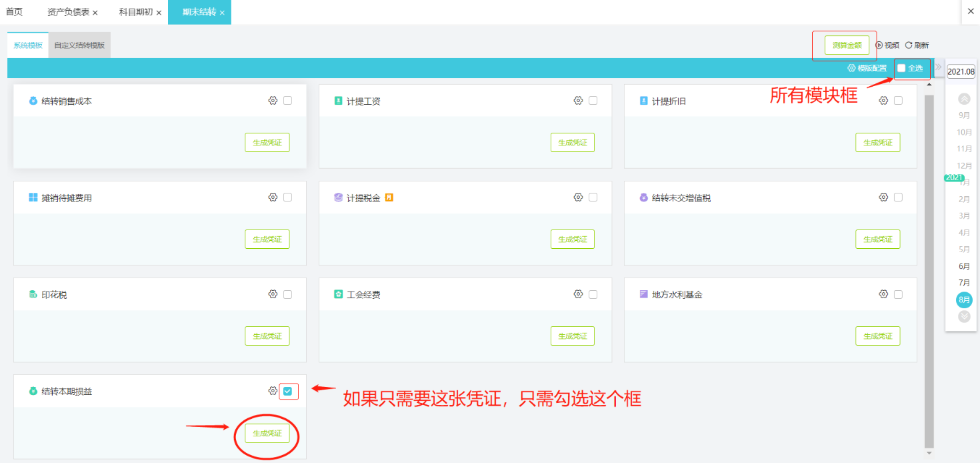The height and width of the screenshot is (463, 980).
Task: Check the 摊销待摊费用 checkbox
Action: coord(287,197)
